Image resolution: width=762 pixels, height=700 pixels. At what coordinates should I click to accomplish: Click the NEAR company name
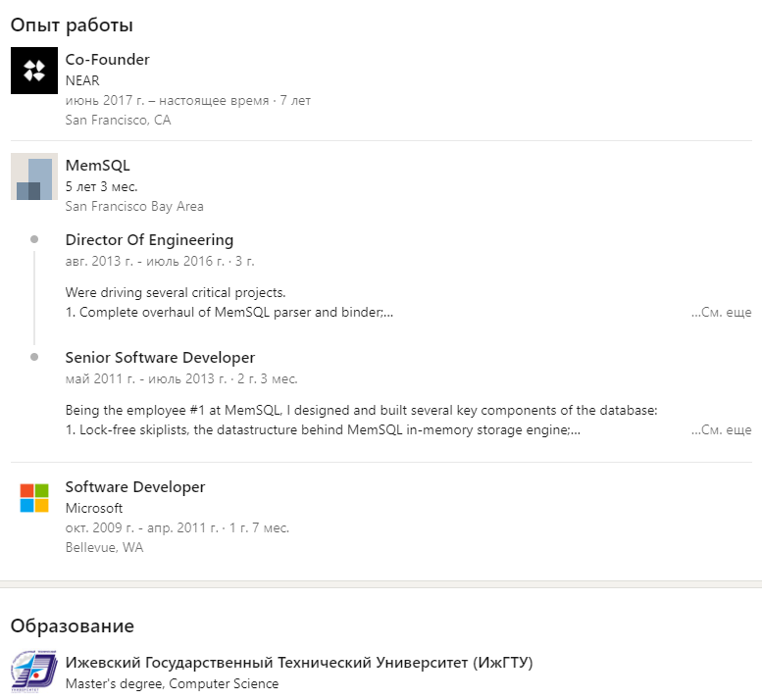tap(82, 80)
